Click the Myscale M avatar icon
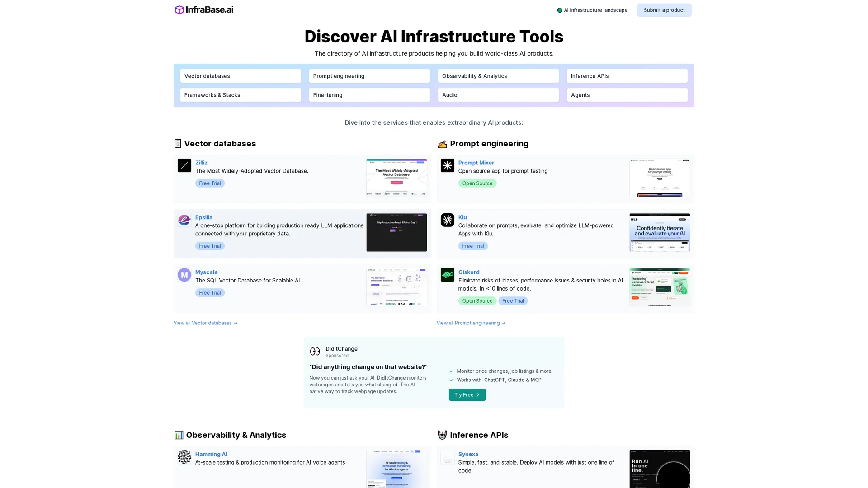Image resolution: width=868 pixels, height=488 pixels. [x=184, y=275]
